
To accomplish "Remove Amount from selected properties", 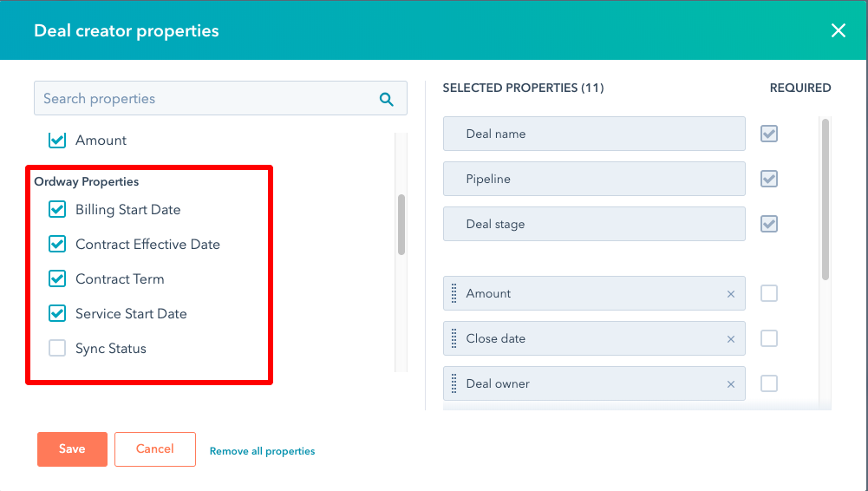I will tap(731, 294).
